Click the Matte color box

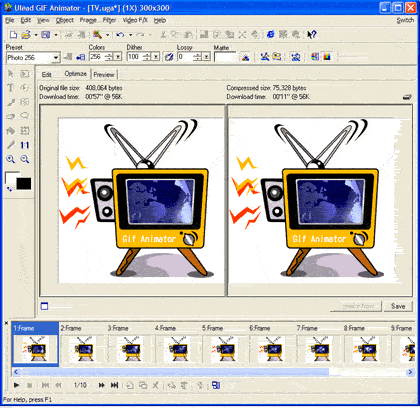pyautogui.click(x=225, y=57)
